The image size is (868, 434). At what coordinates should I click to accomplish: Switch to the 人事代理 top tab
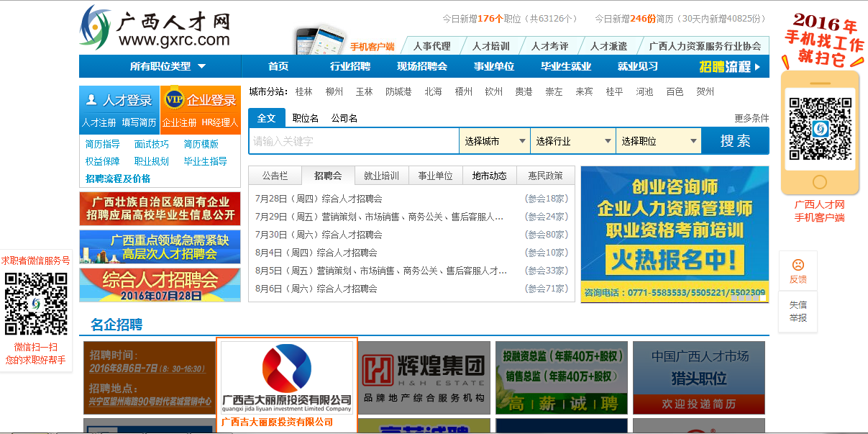pos(432,46)
